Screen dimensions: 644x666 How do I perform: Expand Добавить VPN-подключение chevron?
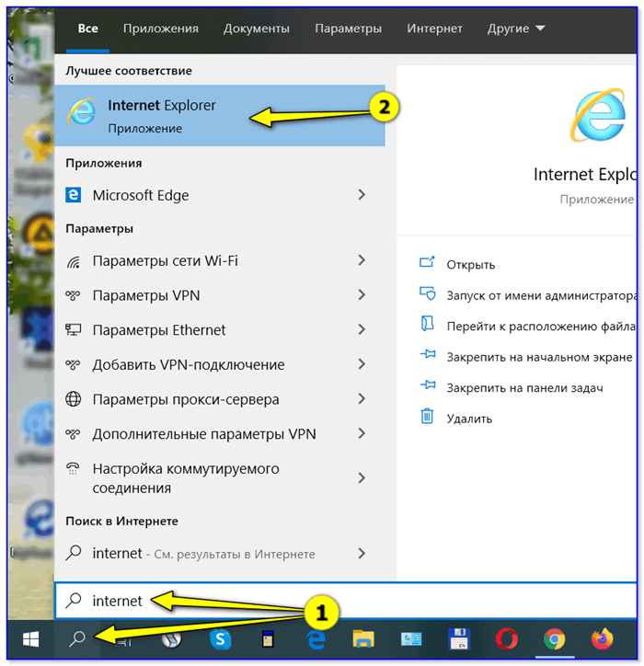pos(362,364)
